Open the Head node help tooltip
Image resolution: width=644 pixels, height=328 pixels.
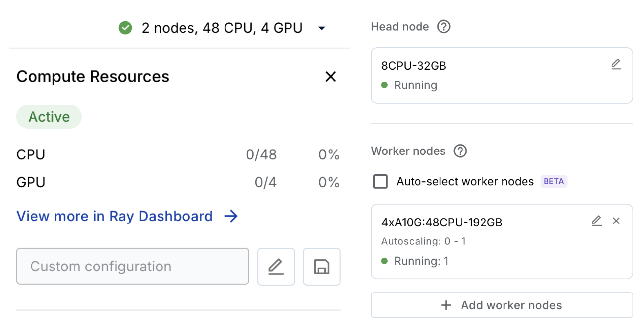(443, 26)
